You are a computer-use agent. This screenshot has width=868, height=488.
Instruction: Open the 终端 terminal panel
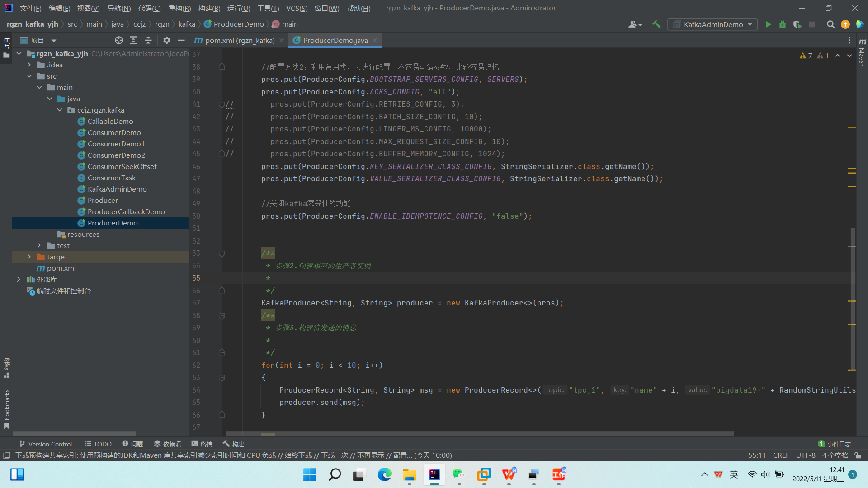click(x=202, y=444)
